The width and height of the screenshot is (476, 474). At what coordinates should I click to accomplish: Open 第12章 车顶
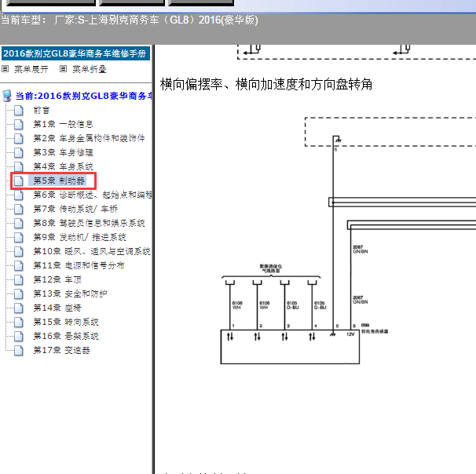point(57,279)
